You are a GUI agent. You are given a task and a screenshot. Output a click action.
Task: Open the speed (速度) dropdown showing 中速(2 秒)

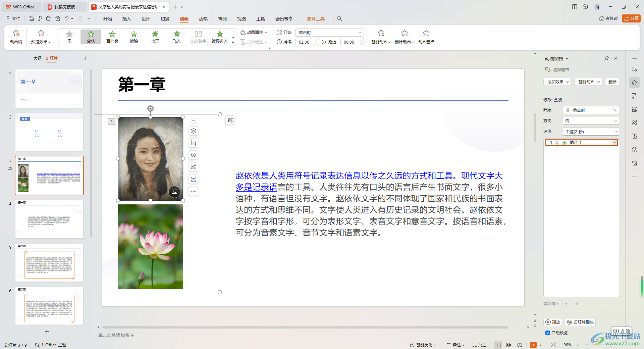point(591,132)
